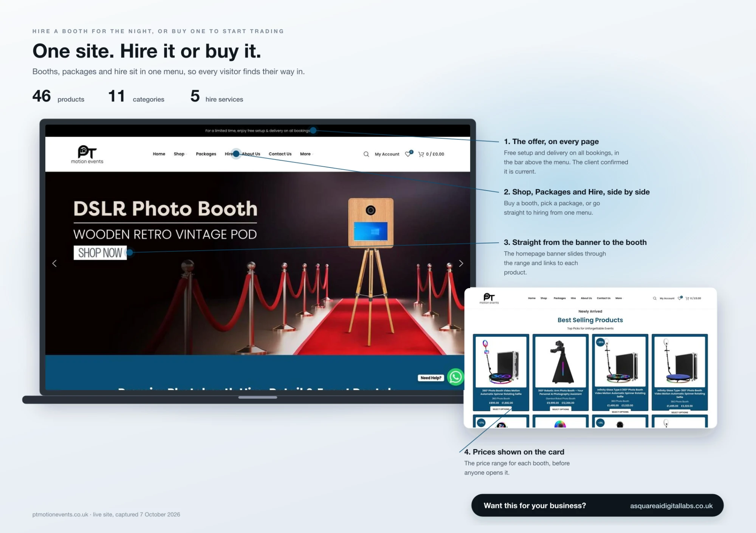The width and height of the screenshot is (756, 533).
Task: Visit asquareaidigitallabs.co.uk link in footer pill
Action: tap(671, 506)
